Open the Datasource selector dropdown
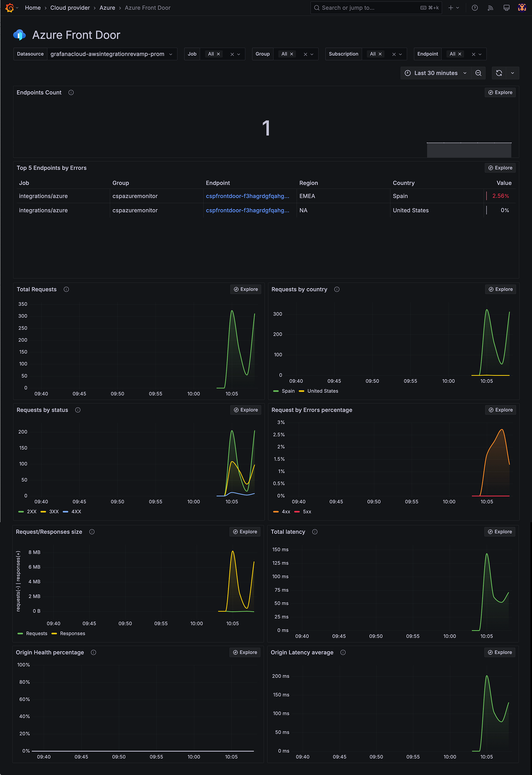532x775 pixels. point(112,54)
